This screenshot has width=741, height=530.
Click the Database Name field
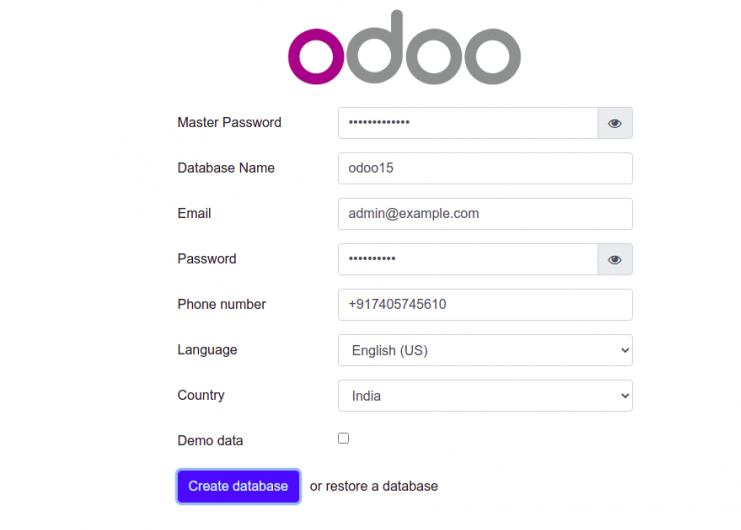pos(485,168)
